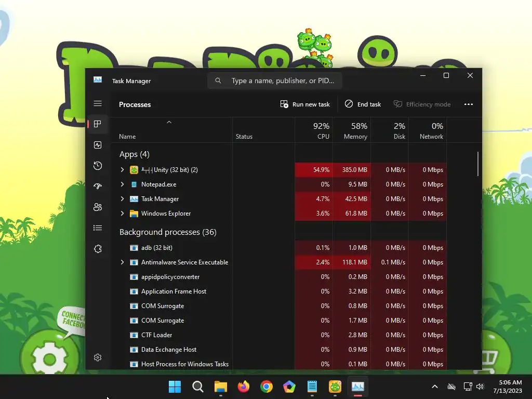Sort processes by Network column
The height and width of the screenshot is (399, 532).
point(428,130)
